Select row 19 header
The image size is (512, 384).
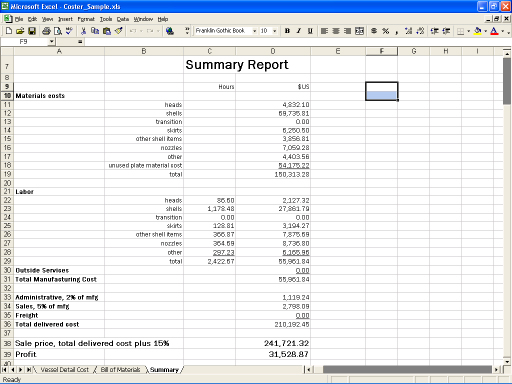7,174
